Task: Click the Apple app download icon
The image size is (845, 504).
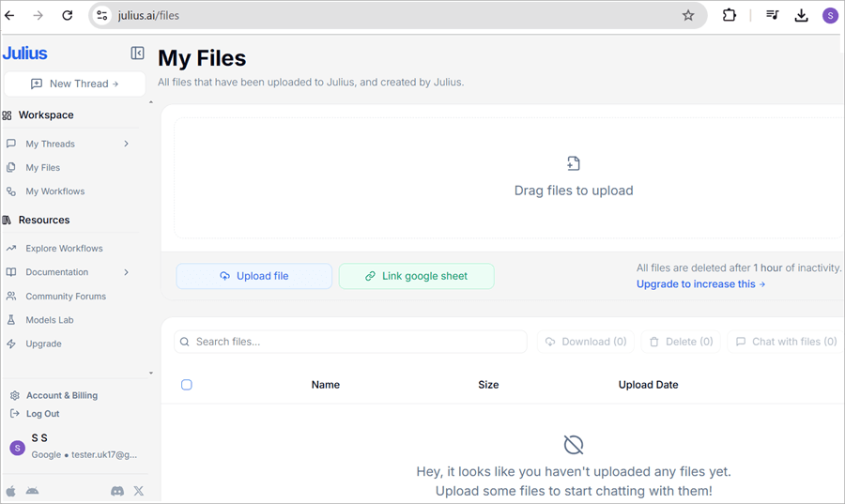Action: point(11,491)
